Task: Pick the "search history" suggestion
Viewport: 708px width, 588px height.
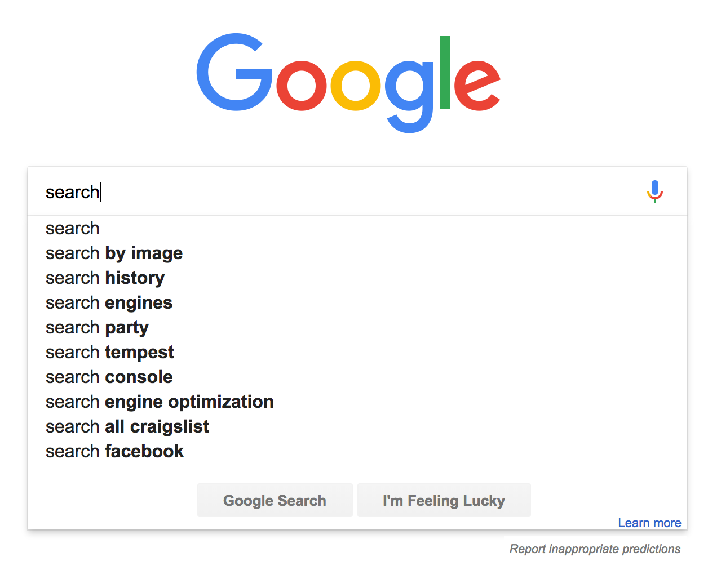Action: (105, 278)
